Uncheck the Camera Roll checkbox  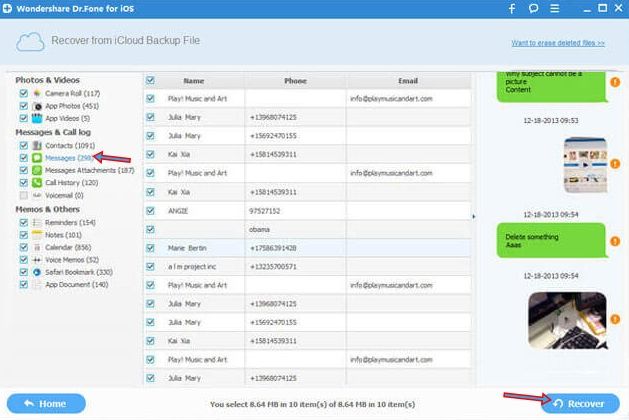pos(24,93)
